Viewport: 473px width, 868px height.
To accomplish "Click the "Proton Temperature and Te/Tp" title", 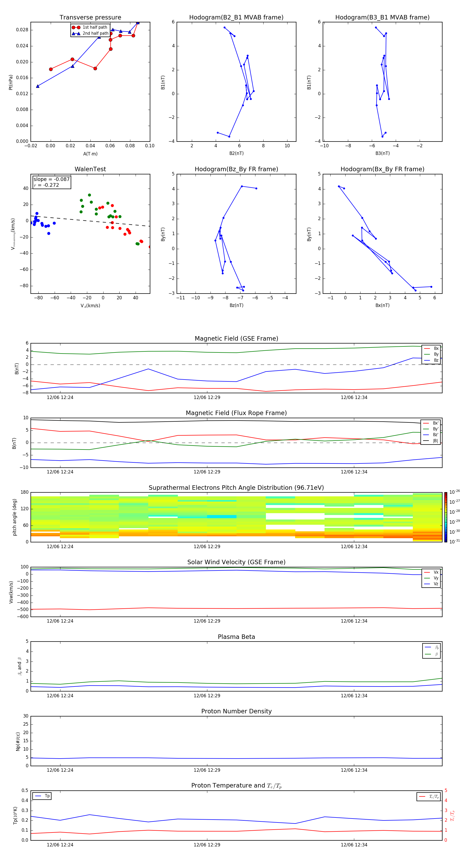I will pyautogui.click(x=236, y=786).
